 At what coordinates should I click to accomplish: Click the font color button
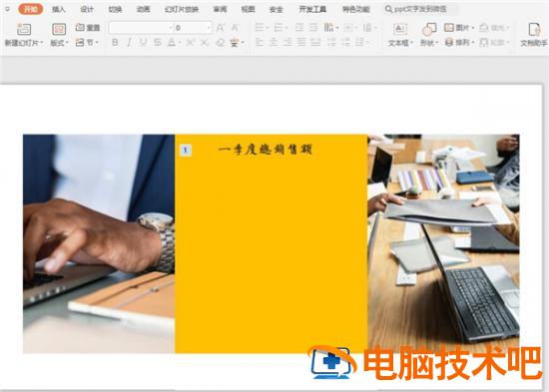coord(172,43)
